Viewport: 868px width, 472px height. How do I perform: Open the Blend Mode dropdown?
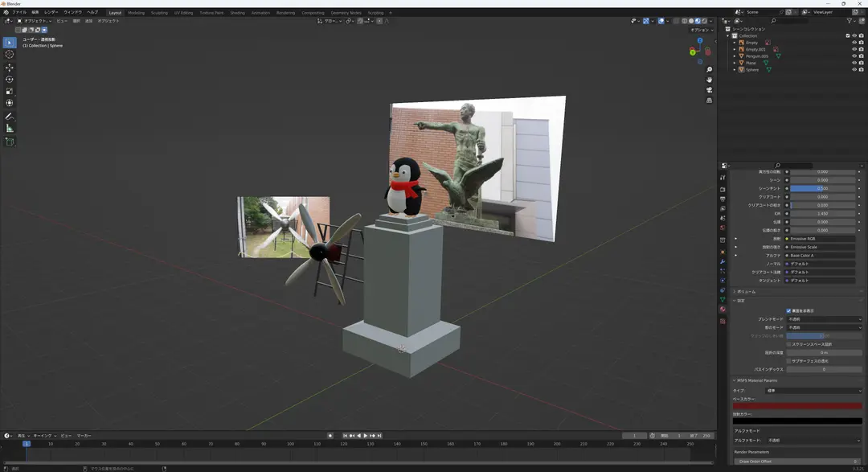tap(825, 319)
